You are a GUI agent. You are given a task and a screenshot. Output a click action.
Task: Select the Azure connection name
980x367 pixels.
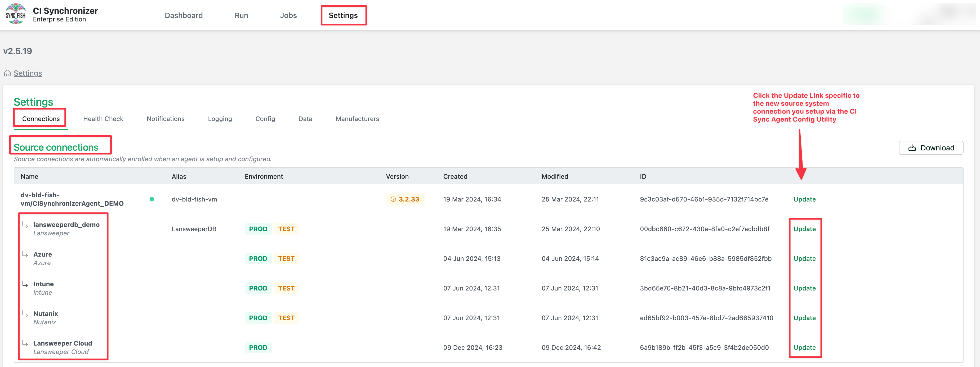point(43,254)
